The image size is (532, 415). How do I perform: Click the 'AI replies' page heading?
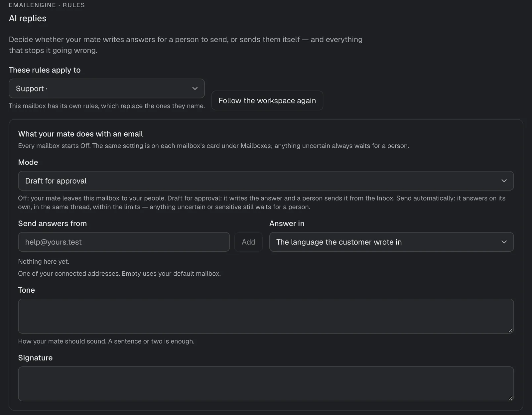tap(28, 18)
